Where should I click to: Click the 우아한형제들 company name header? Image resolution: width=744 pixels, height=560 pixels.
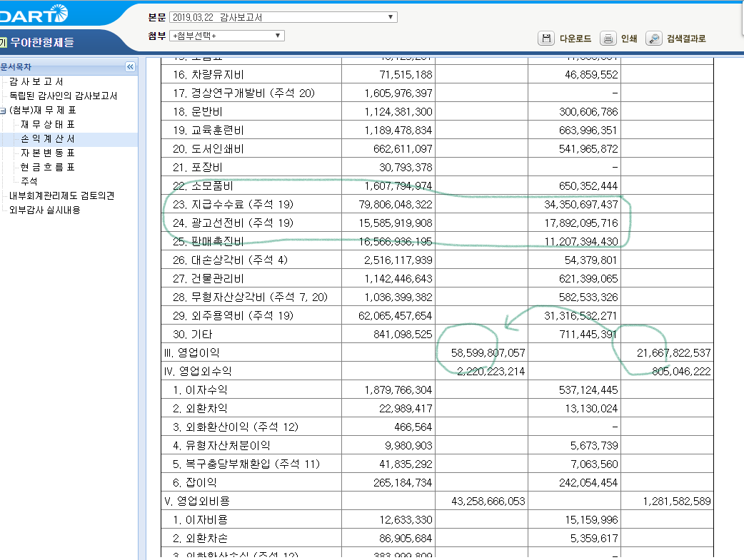41,42
